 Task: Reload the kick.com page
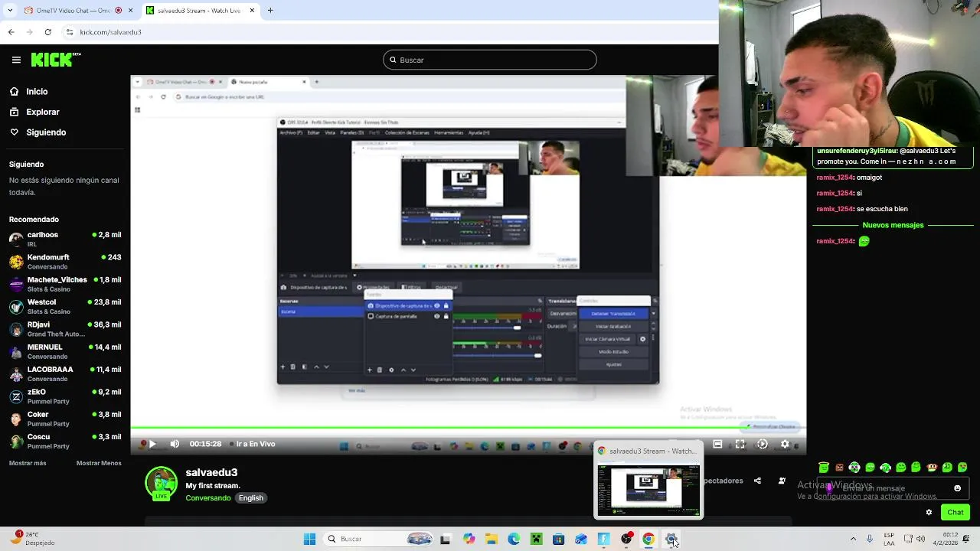click(x=47, y=32)
